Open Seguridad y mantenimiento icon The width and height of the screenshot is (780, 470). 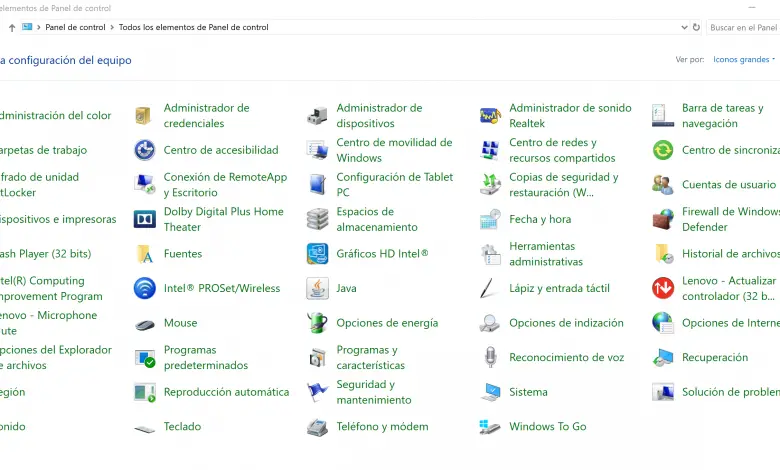coord(317,392)
